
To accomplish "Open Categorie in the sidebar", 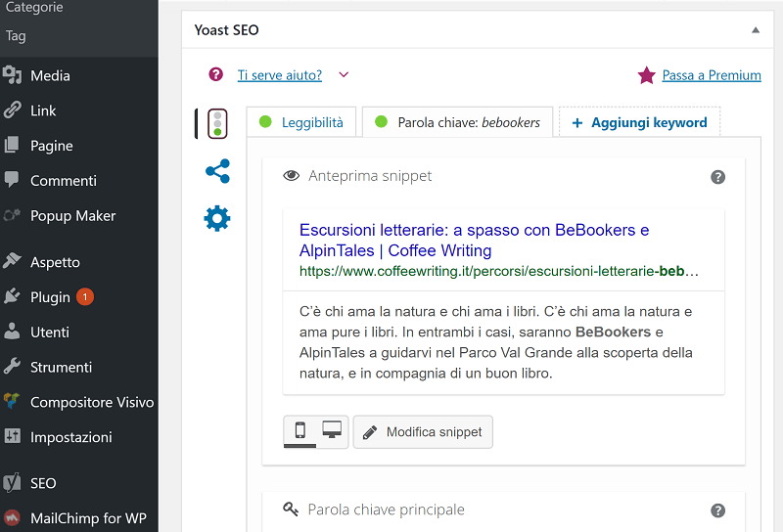I will click(34, 7).
